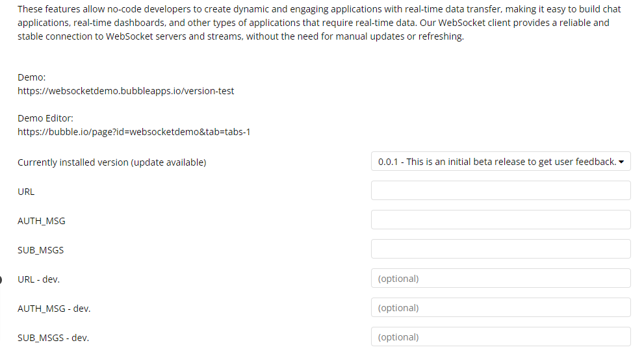Focus the optional URL - dev. input
Image resolution: width=644 pixels, height=356 pixels.
coord(500,278)
